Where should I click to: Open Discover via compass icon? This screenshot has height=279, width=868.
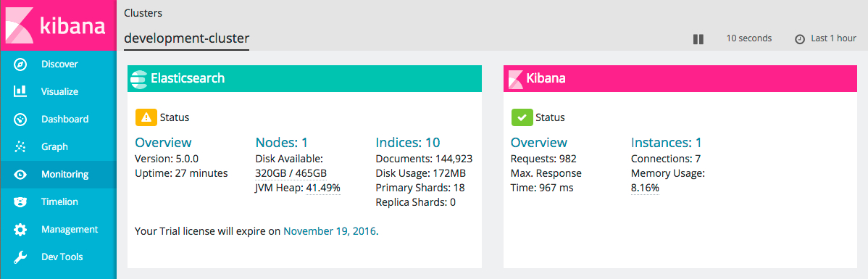pyautogui.click(x=20, y=64)
